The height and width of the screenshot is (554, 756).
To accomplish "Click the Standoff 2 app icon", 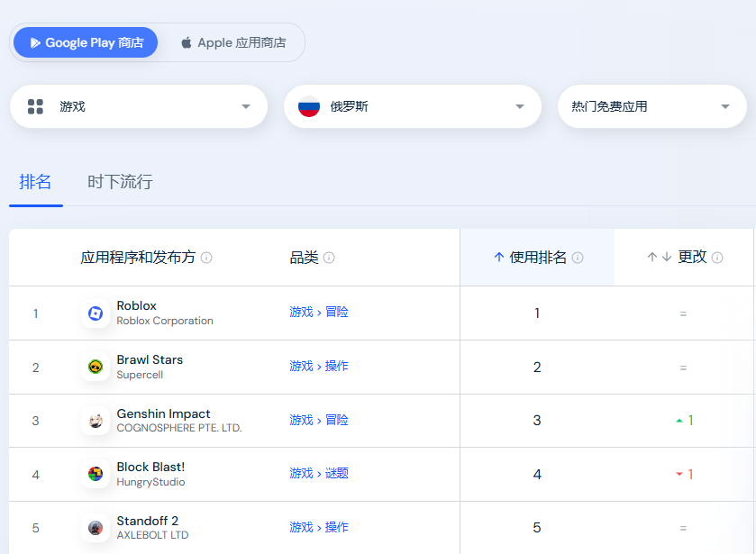I will pos(96,528).
